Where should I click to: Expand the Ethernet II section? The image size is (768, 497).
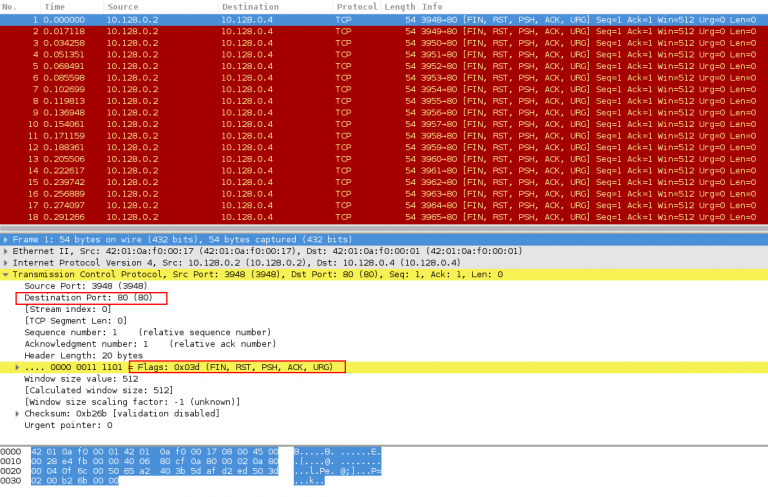pos(6,251)
